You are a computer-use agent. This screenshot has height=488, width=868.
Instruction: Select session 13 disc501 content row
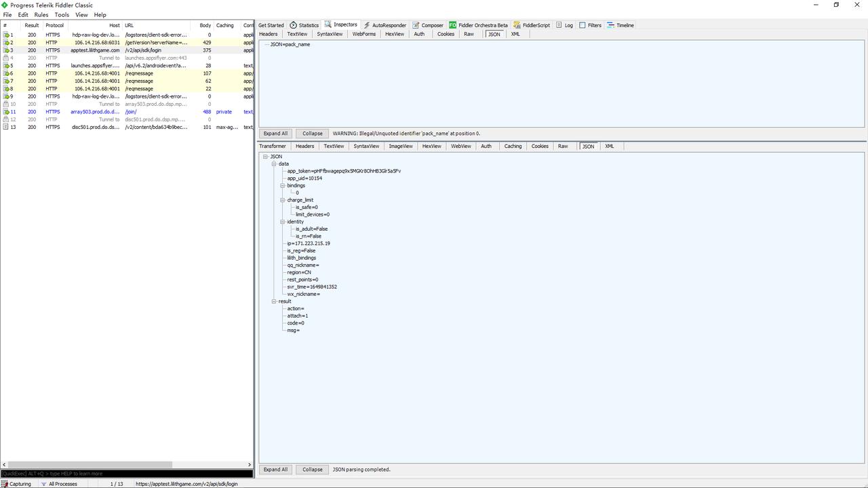(127, 127)
